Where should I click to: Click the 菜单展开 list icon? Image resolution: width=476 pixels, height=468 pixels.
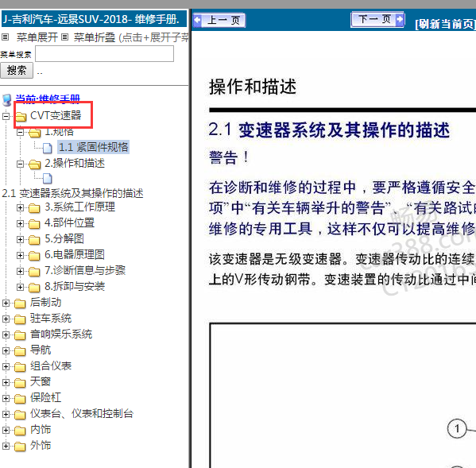pyautogui.click(x=5, y=37)
